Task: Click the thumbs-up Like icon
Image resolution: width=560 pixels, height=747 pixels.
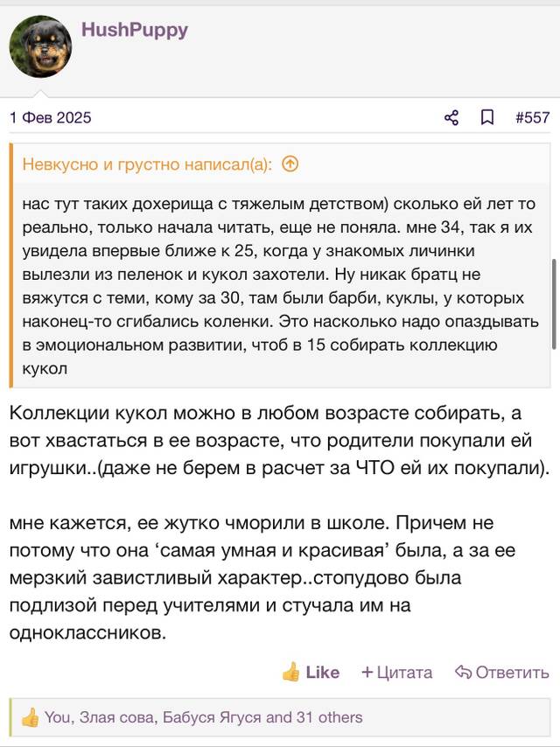Action: tap(290, 672)
